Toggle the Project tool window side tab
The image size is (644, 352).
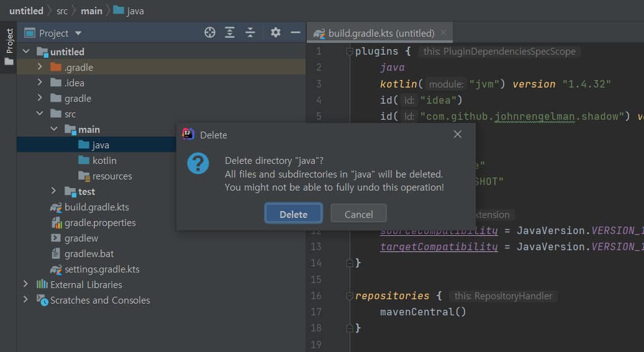point(9,47)
